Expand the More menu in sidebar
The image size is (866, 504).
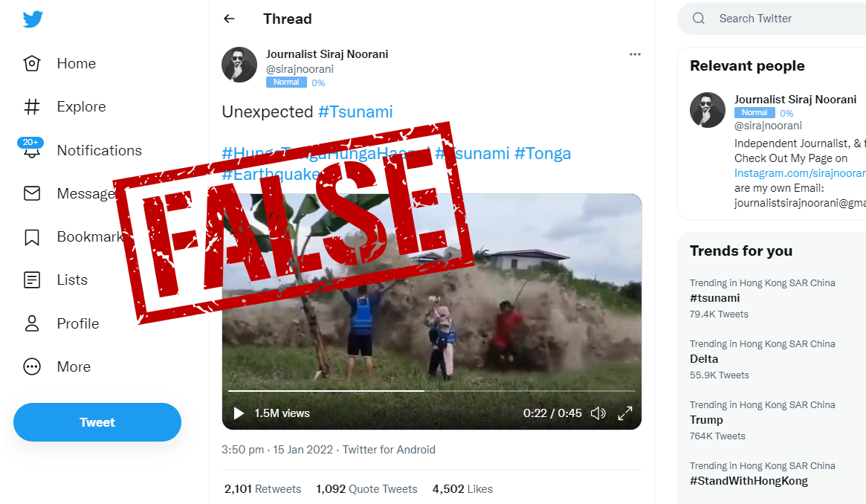coord(32,366)
